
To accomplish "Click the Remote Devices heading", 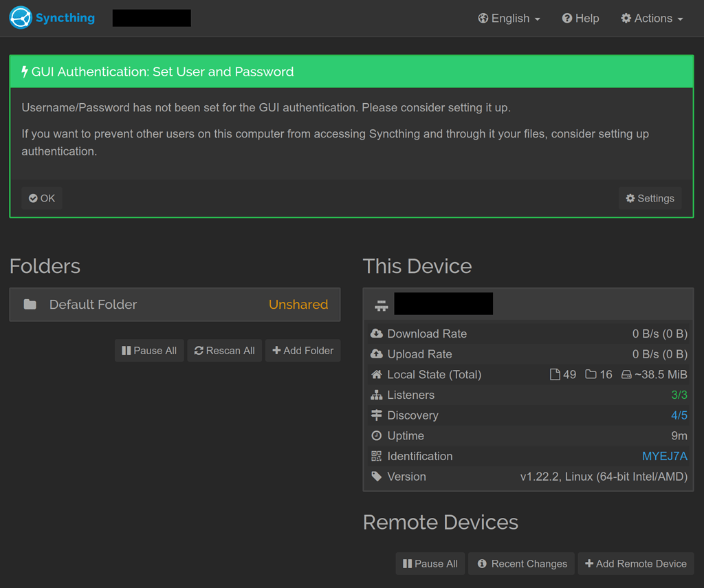I will pyautogui.click(x=441, y=522).
